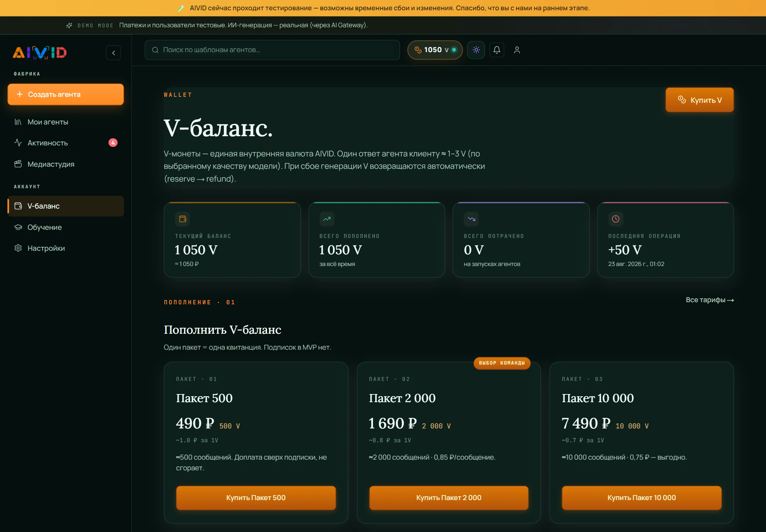
Task: Click trending-up icon in Всего пополнено card
Action: (x=327, y=219)
